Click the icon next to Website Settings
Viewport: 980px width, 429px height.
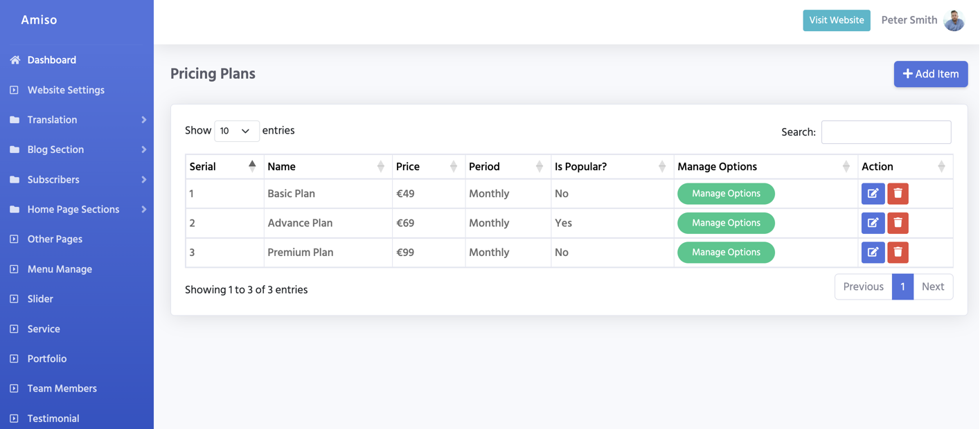tap(15, 90)
